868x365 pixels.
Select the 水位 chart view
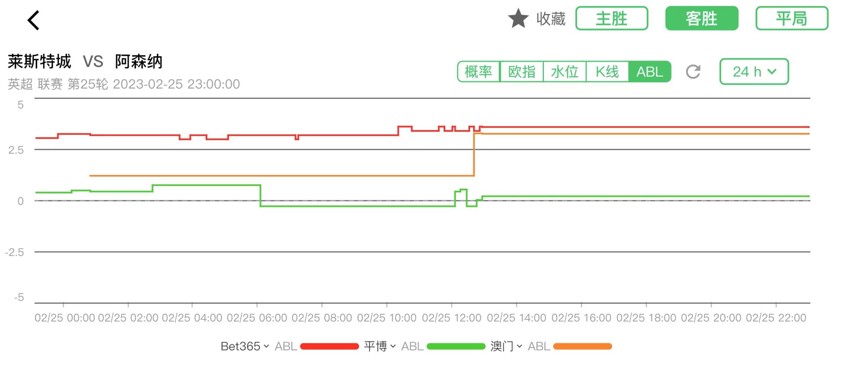point(565,72)
